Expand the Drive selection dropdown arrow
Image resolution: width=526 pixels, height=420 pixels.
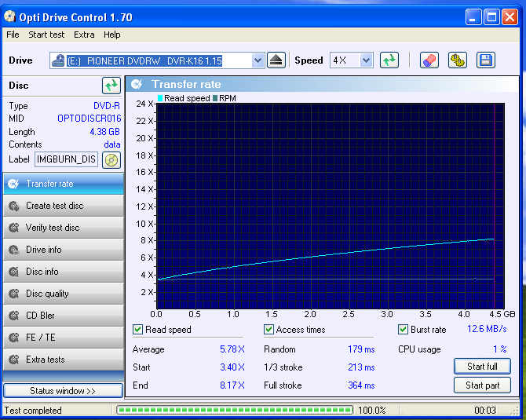(x=258, y=60)
